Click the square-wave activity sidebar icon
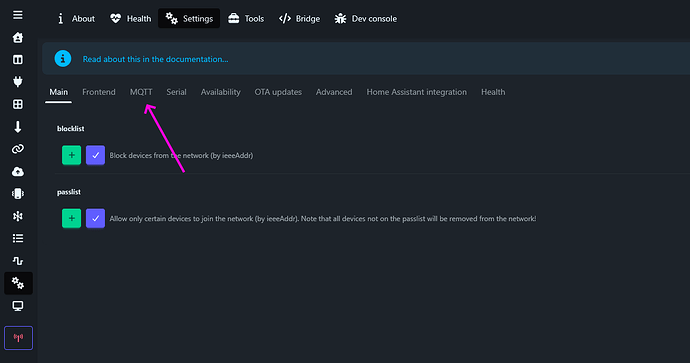The image size is (690, 363). click(x=18, y=261)
